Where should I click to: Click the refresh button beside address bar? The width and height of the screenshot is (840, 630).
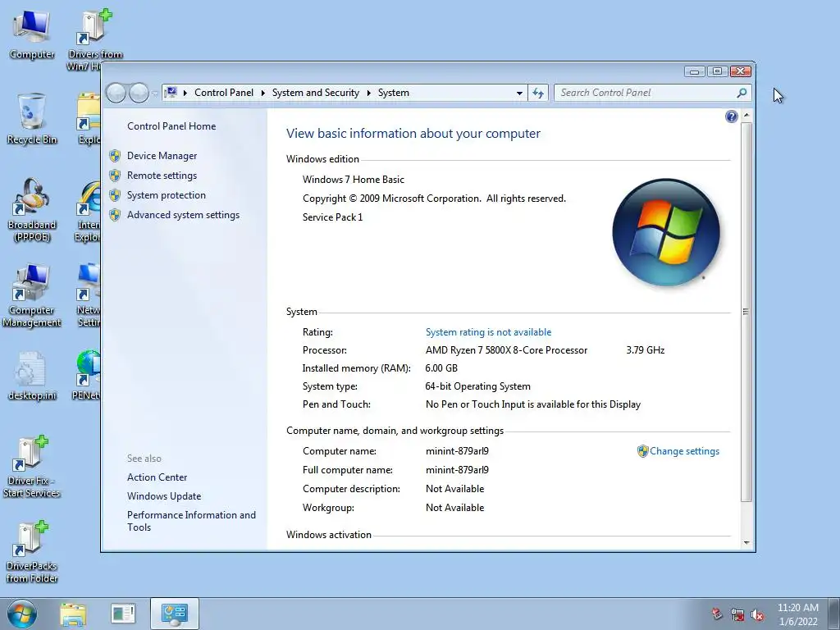[x=538, y=94]
